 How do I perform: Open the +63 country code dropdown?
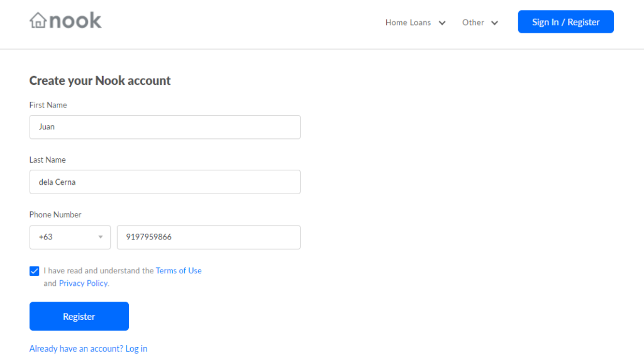coord(70,237)
